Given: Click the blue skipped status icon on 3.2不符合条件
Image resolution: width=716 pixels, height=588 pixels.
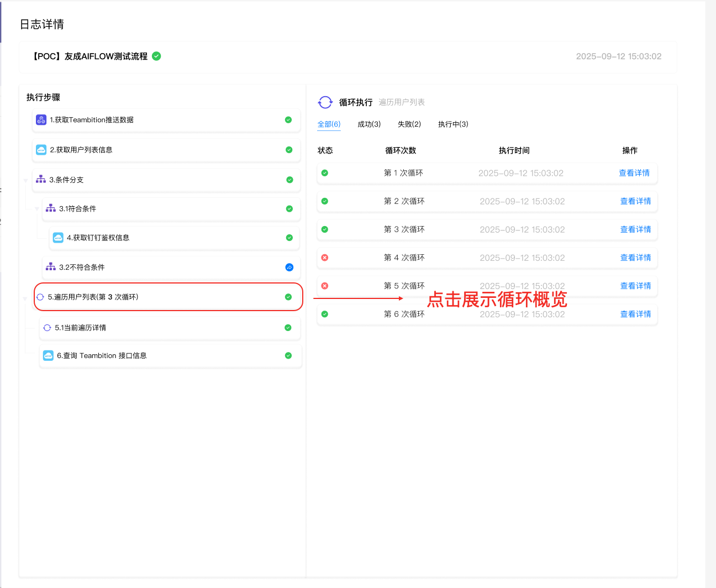Looking at the screenshot, I should (x=289, y=267).
